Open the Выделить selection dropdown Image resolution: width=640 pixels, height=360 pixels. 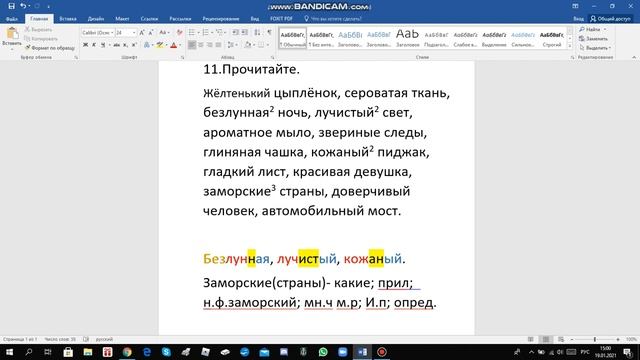coord(595,48)
